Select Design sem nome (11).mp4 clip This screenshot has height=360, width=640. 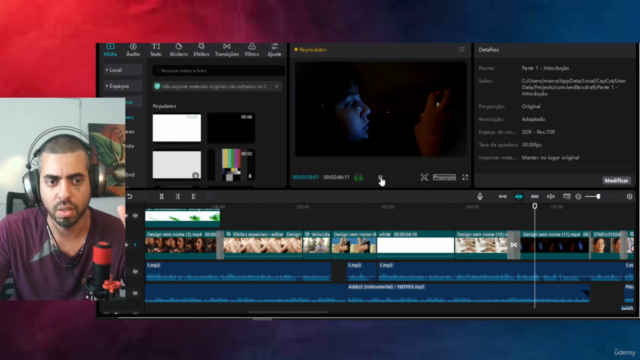(x=555, y=244)
